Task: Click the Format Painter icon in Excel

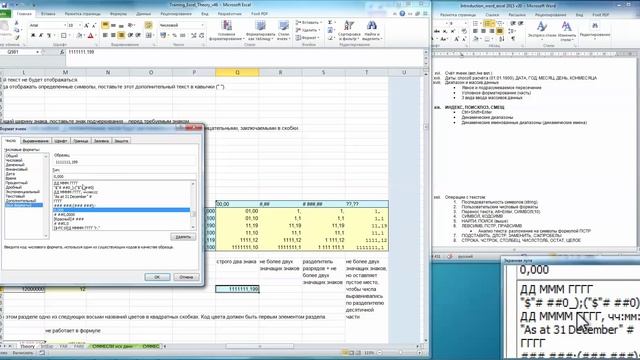Action: point(17,37)
